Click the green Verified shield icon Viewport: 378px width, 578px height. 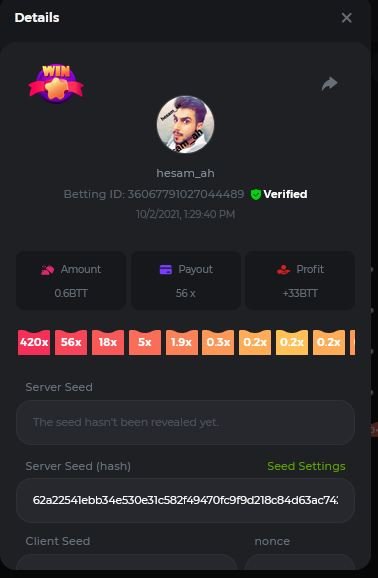pyautogui.click(x=256, y=194)
